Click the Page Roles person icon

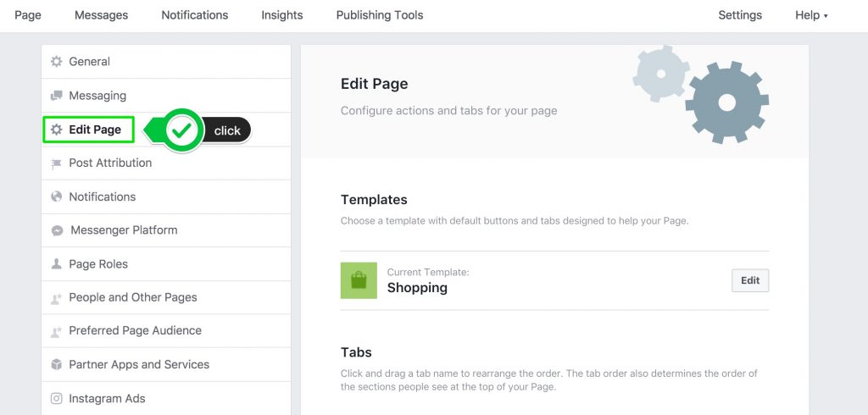point(57,264)
